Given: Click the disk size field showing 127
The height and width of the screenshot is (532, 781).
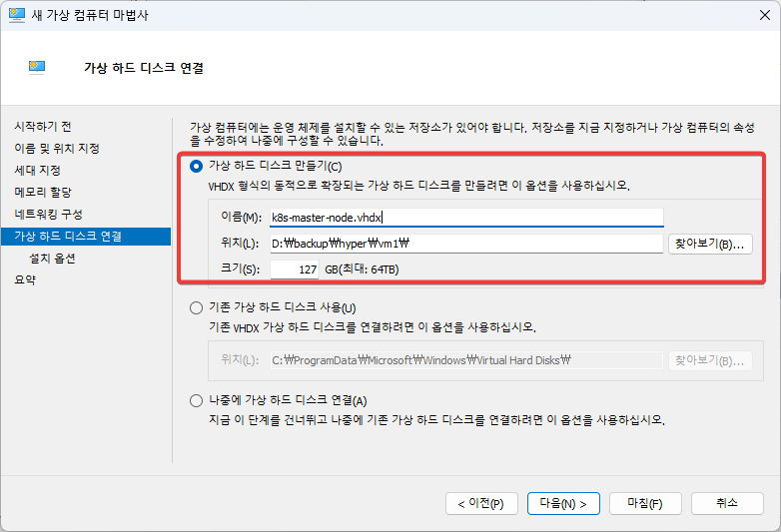Looking at the screenshot, I should tap(295, 269).
